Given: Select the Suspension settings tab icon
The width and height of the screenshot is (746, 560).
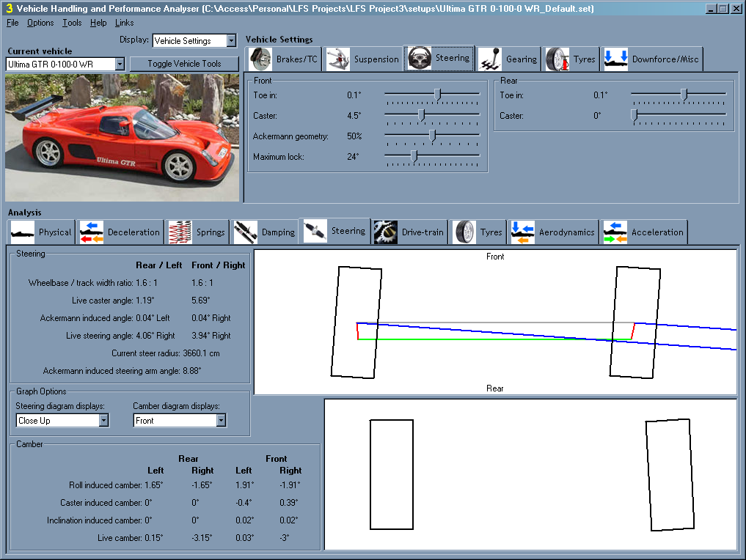Looking at the screenshot, I should [338, 59].
